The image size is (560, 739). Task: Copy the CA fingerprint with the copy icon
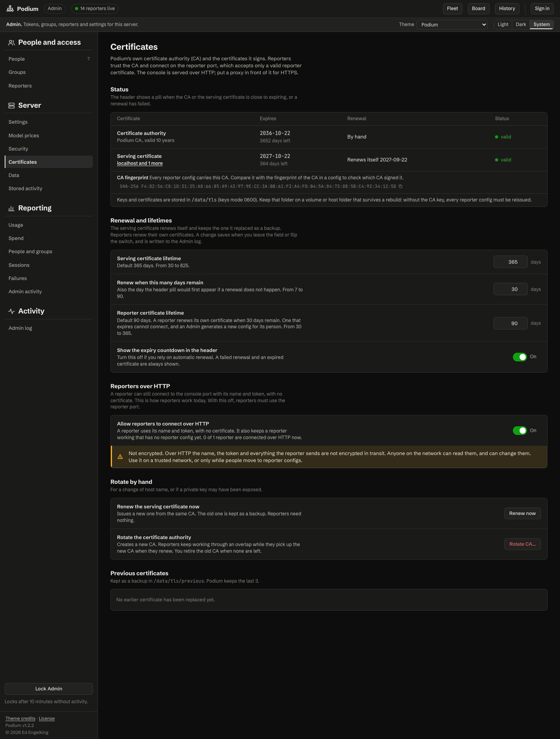coord(401,186)
